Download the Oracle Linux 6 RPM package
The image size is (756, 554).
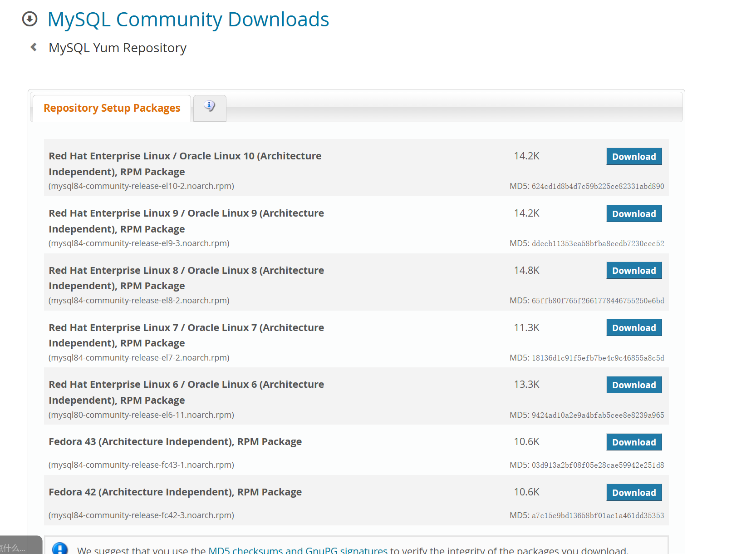click(x=634, y=385)
